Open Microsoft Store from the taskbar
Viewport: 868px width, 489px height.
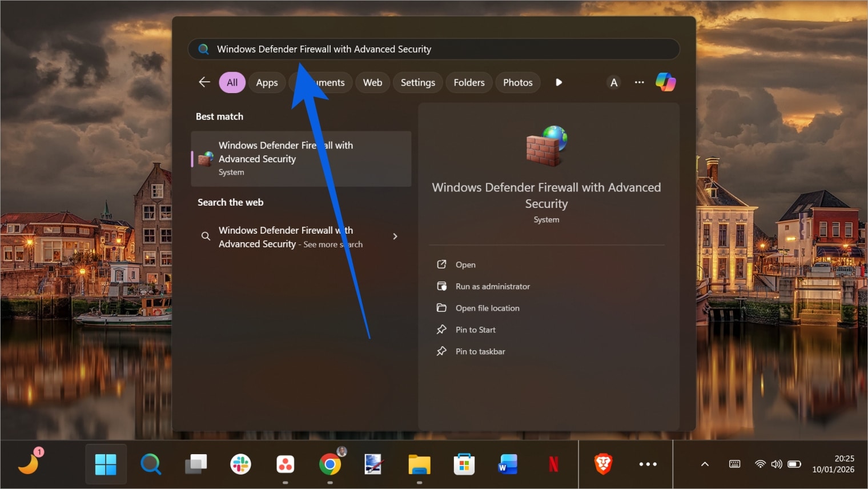click(x=464, y=464)
